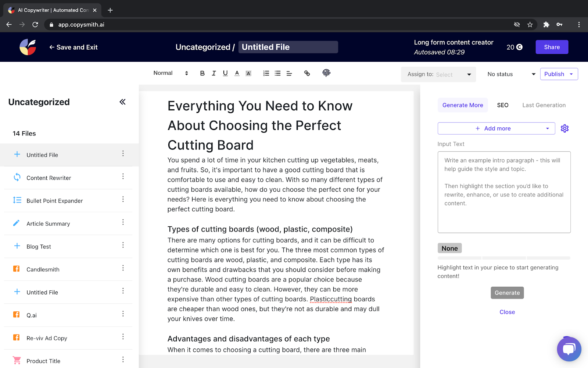Open options menu for Q.ai file

coord(123,314)
